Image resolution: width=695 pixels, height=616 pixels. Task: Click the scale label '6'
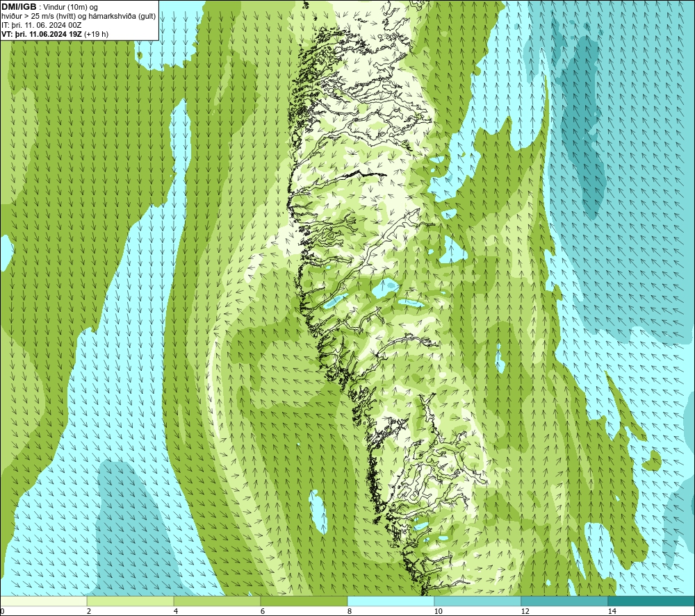[x=263, y=611]
